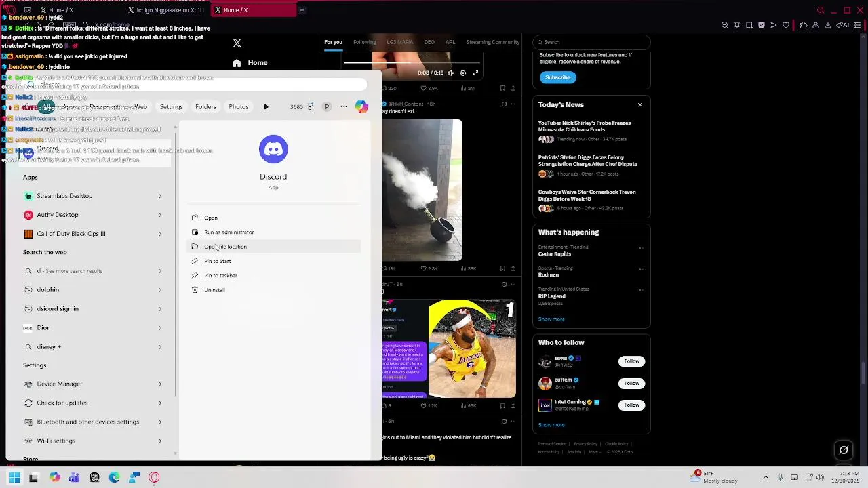Open the browser extensions cube icon
Viewport: 868px width, 488px height.
pos(804,25)
